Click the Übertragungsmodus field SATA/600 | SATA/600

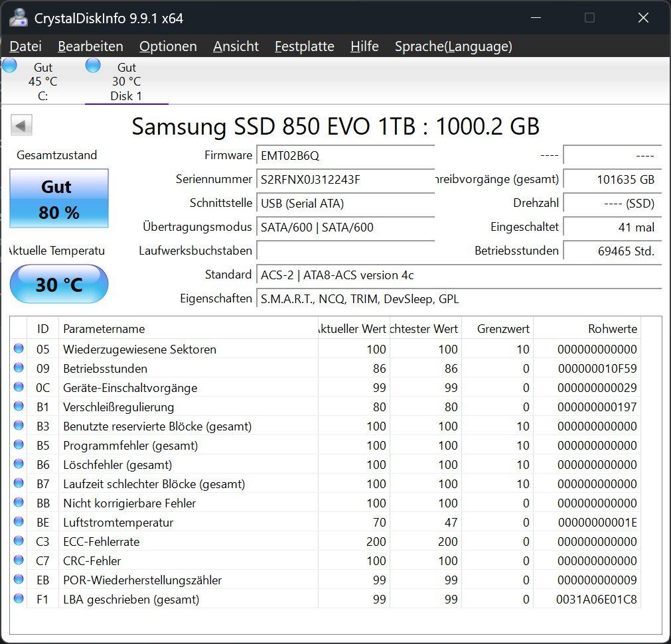[345, 227]
